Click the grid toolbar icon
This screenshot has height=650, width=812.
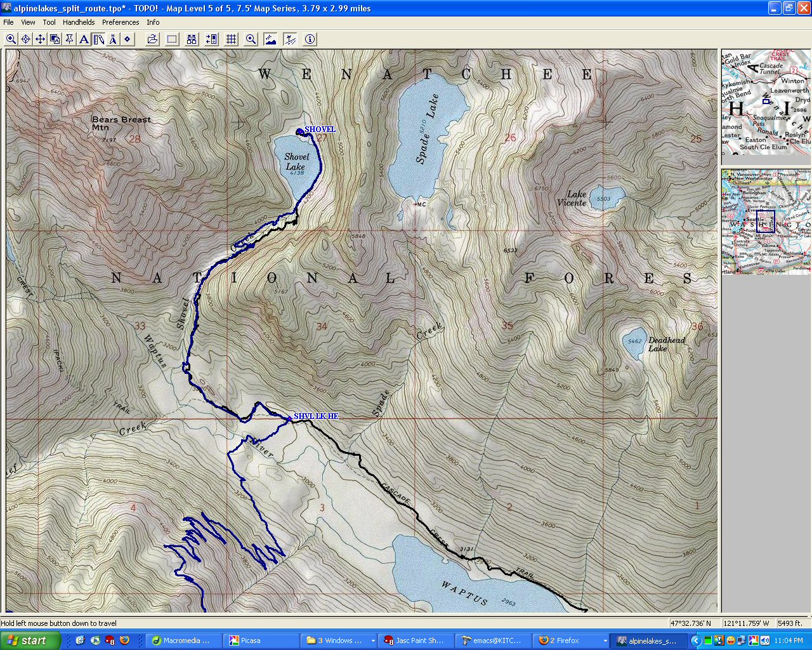[232, 39]
